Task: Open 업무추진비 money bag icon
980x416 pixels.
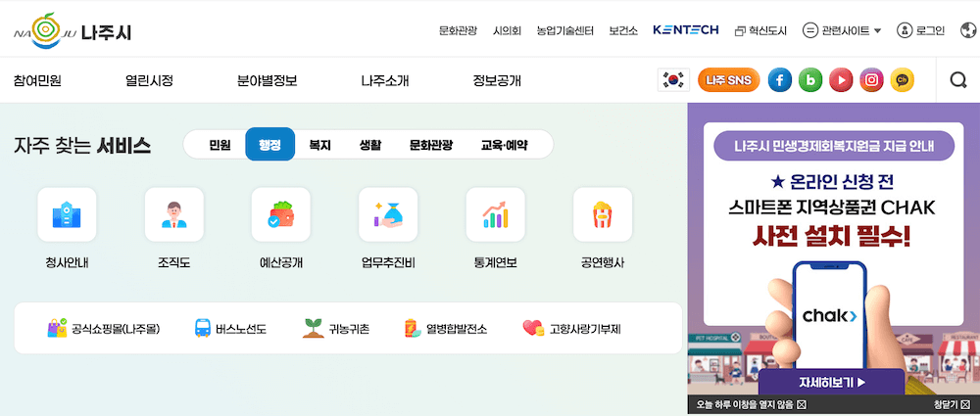Action: [388, 214]
